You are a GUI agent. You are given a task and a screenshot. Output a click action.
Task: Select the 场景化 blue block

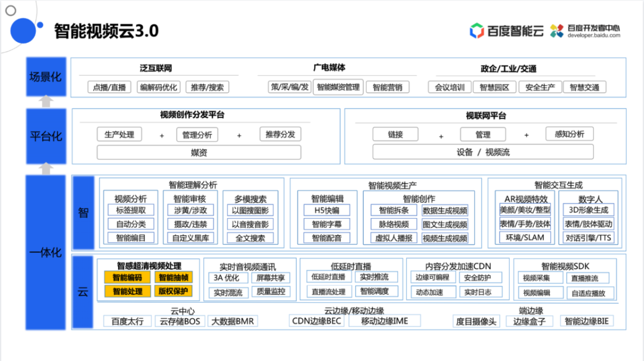pyautogui.click(x=46, y=77)
